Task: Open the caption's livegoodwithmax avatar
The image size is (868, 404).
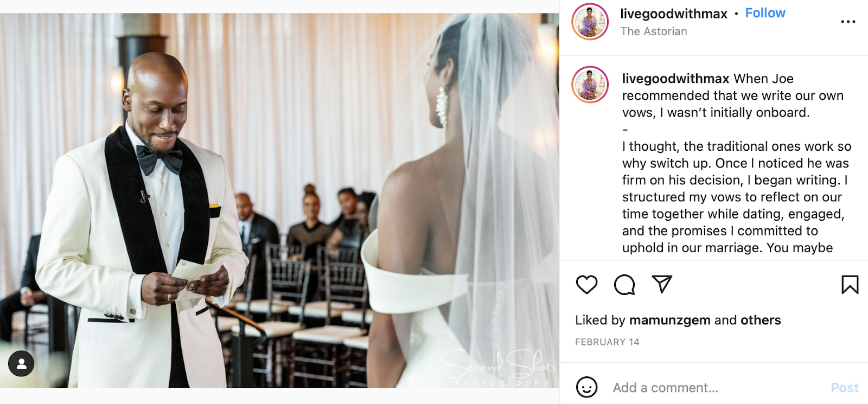Action: 590,85
